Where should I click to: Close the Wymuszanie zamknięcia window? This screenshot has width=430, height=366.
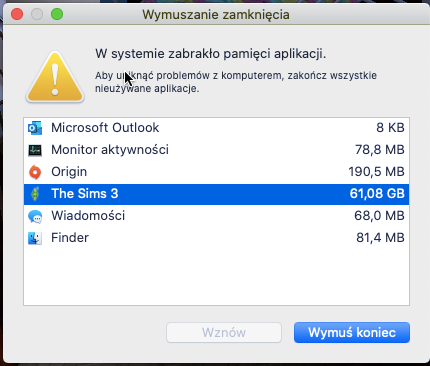[17, 14]
